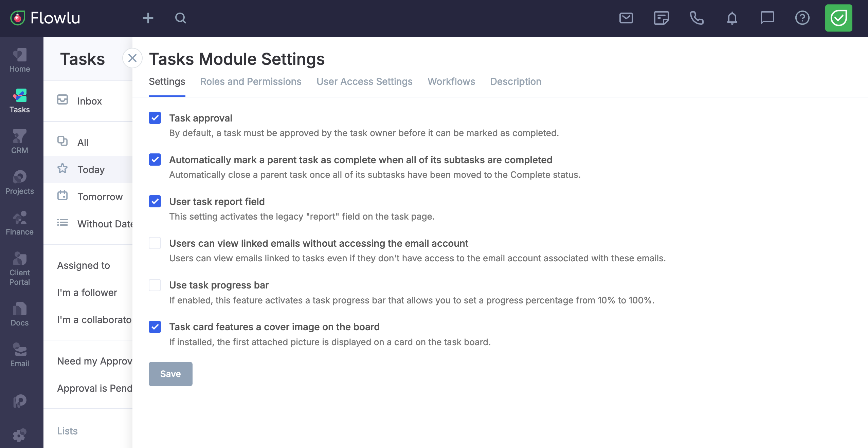Open the Description tab
The image size is (868, 448).
[516, 81]
